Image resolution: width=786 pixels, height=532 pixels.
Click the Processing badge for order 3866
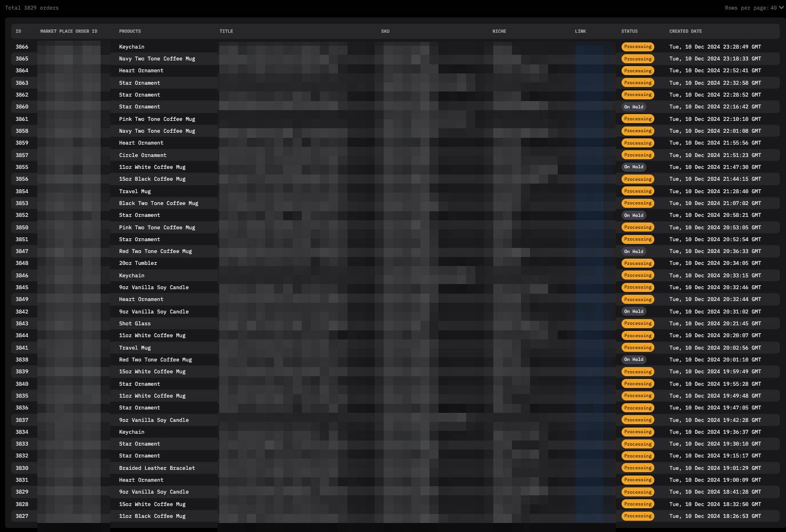(x=637, y=47)
